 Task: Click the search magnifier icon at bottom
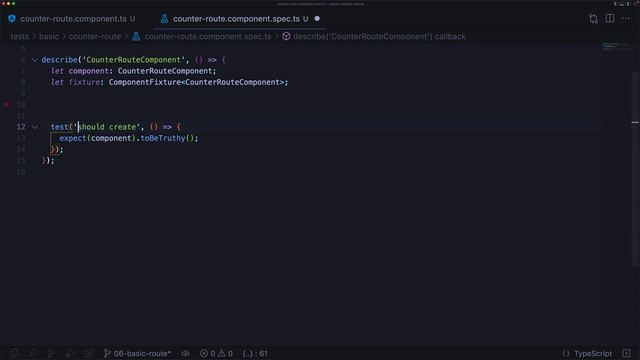(33, 353)
